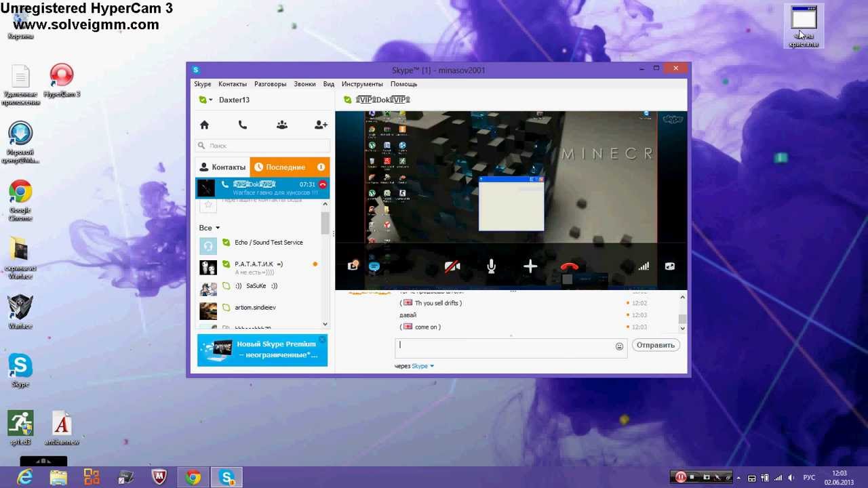Click the info icon on Последние tab
Image resolution: width=868 pixels, height=488 pixels.
pos(321,167)
